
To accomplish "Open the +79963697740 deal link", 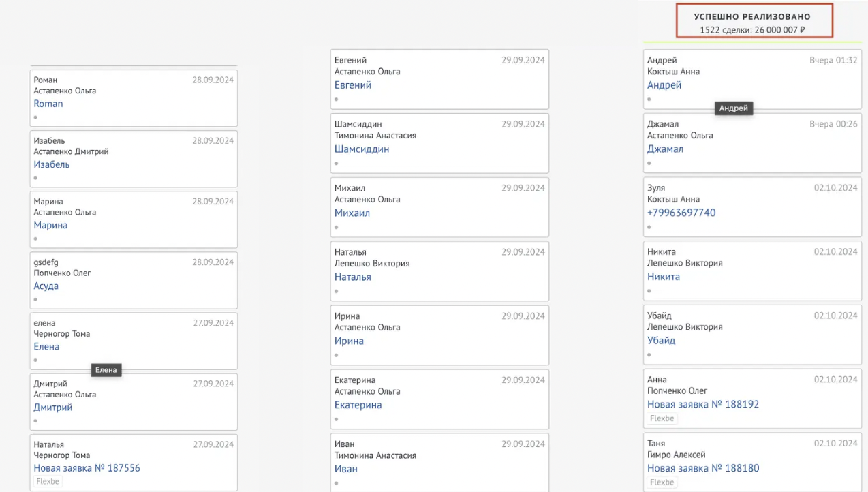I will coord(681,213).
